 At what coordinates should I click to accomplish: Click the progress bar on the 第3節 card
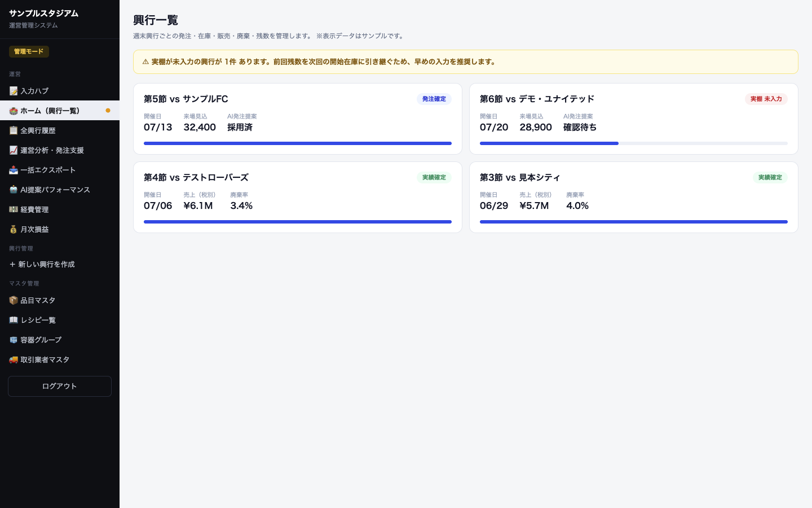coord(634,222)
